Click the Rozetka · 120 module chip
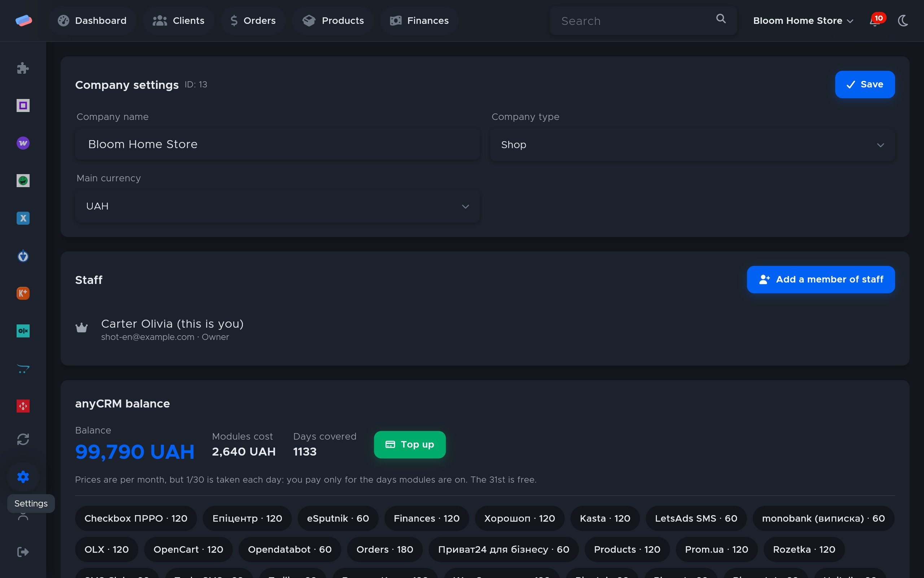The width and height of the screenshot is (924, 578). click(804, 549)
